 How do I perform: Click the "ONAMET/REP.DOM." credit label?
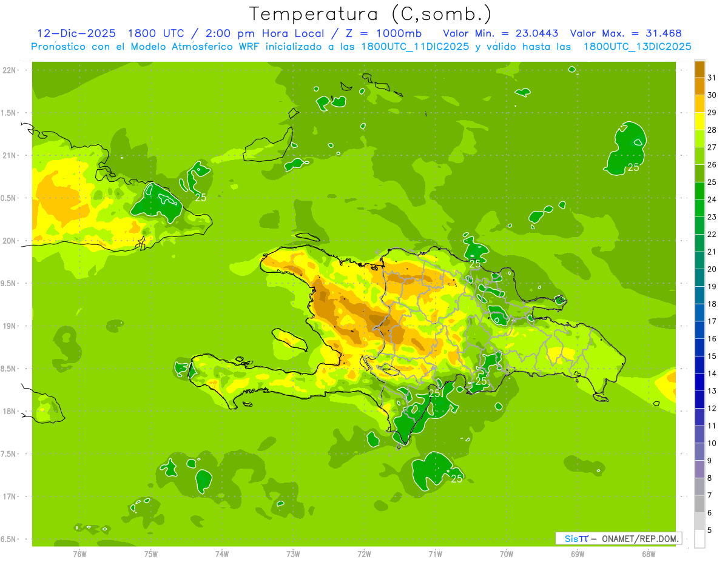click(x=641, y=539)
